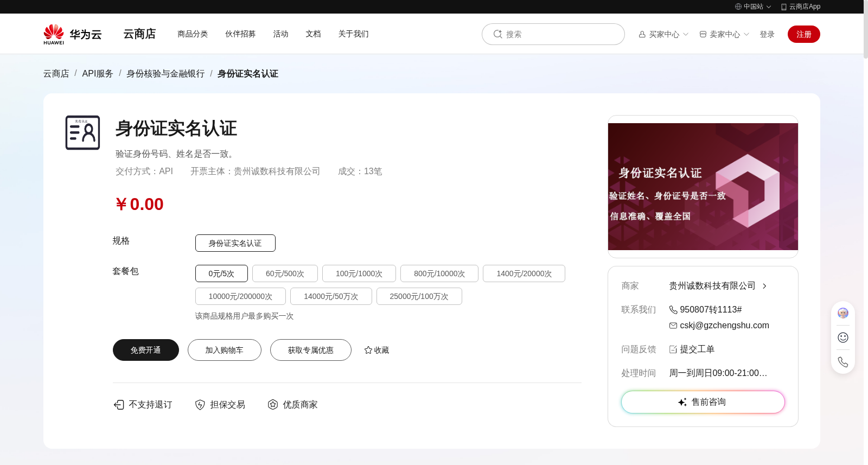Select the 25000元/100万次 package
Image resolution: width=868 pixels, height=465 pixels.
(419, 296)
